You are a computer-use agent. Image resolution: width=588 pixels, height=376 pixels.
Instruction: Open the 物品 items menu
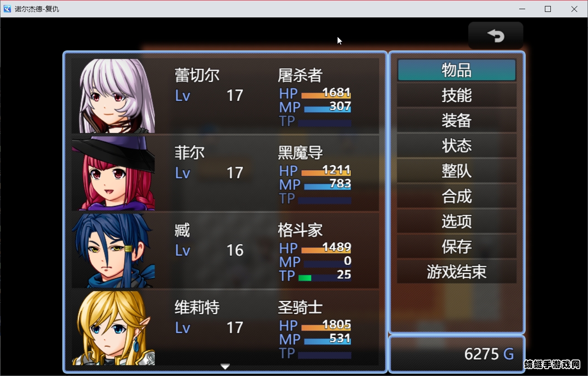click(456, 70)
